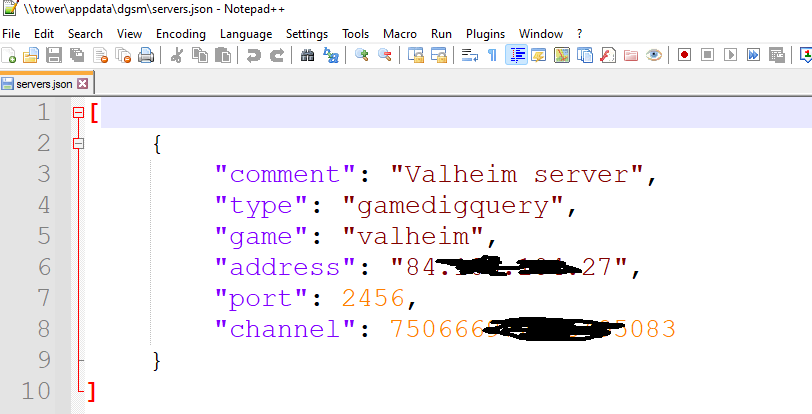Open Folder as Workspace icon
This screenshot has width=812, height=414.
(x=631, y=54)
